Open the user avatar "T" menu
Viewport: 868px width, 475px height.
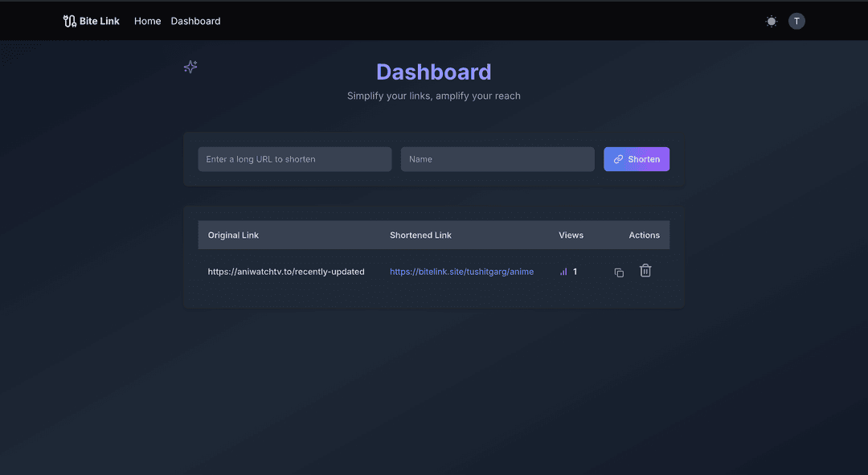point(796,22)
